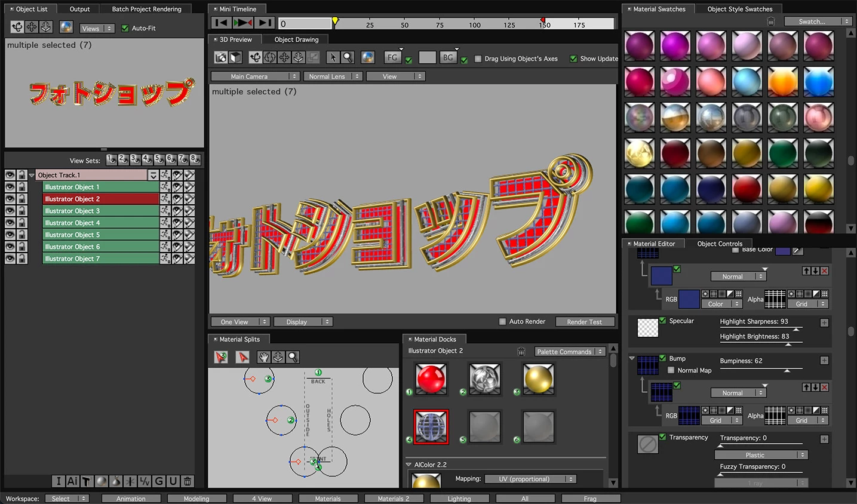This screenshot has width=857, height=504.
Task: Open the Normal Lens dropdown
Action: click(333, 76)
